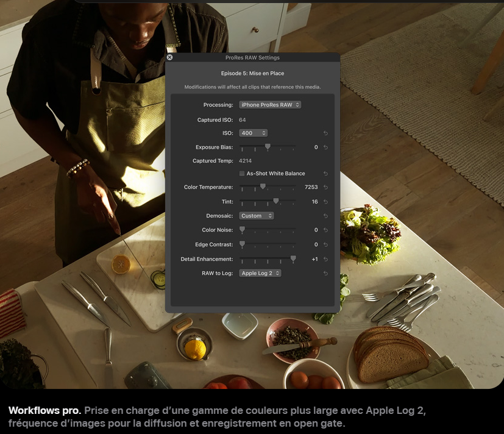
Task: Click the Detail Enhancement slider handle
Action: click(x=293, y=259)
